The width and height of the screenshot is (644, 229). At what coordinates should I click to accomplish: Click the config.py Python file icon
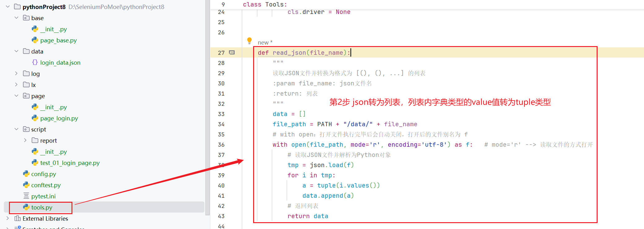click(x=26, y=174)
